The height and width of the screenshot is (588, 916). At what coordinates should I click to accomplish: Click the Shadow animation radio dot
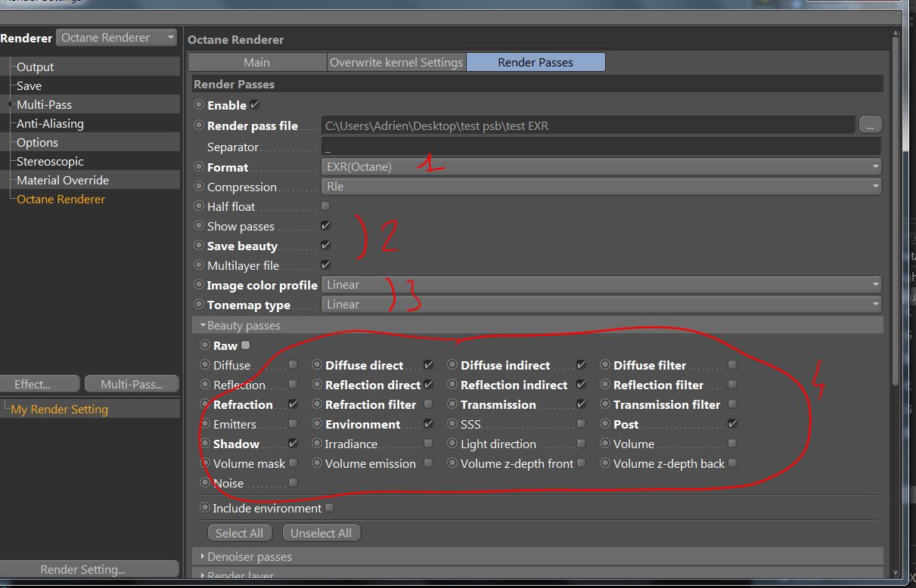click(x=205, y=444)
